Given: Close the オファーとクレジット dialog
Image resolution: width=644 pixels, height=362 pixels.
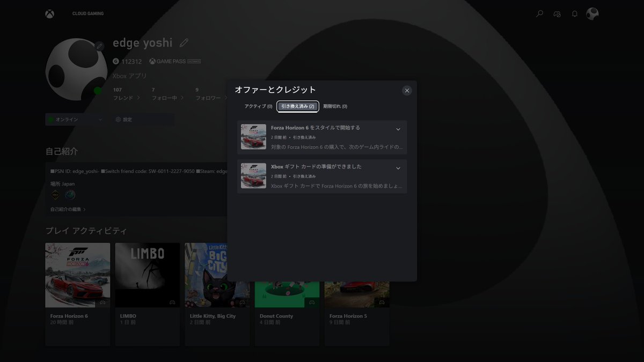Looking at the screenshot, I should [407, 91].
